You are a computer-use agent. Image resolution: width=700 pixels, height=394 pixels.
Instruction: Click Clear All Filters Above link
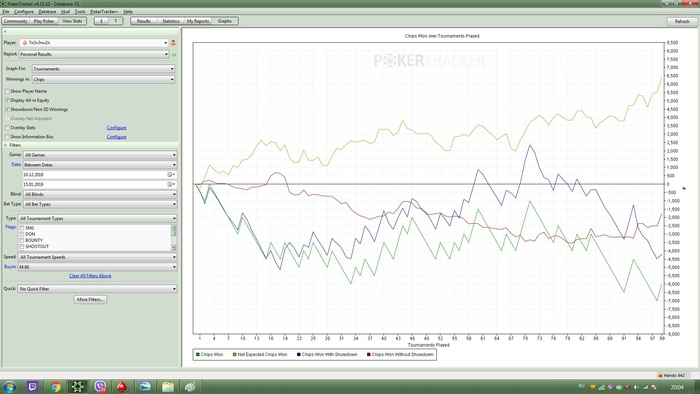point(90,276)
